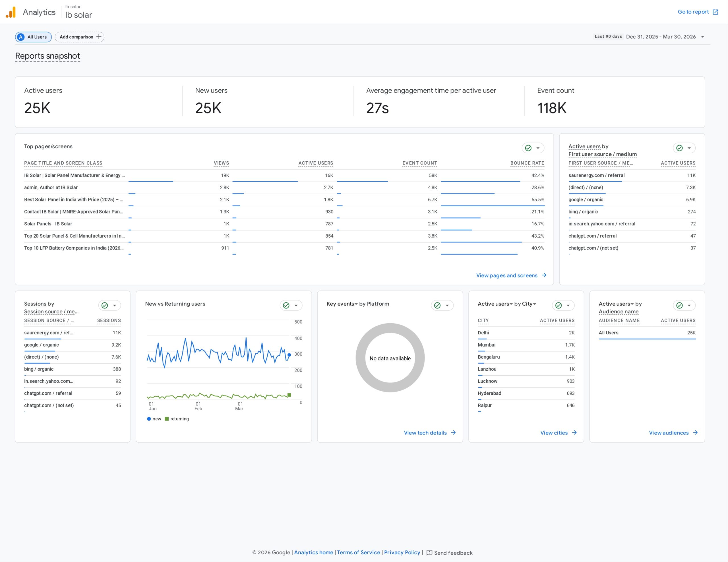The image size is (728, 562).
Task: Click the 'No data available' donut chart
Action: click(x=390, y=358)
